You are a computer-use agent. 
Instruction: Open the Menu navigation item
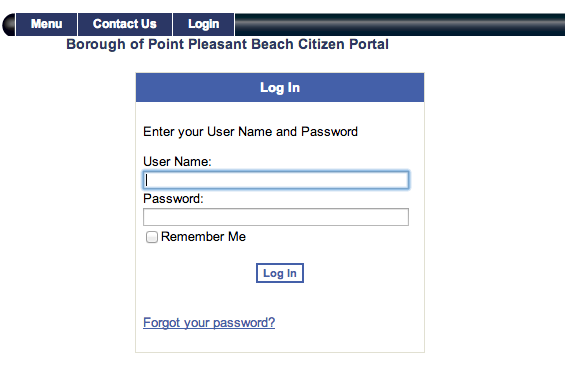tap(46, 24)
